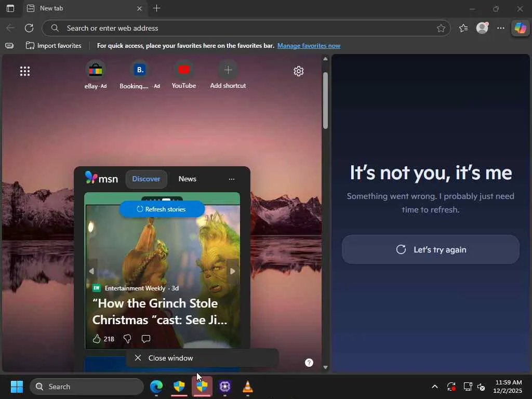Open Booking.com shortcut tile
This screenshot has height=399, width=532.
pyautogui.click(x=140, y=75)
